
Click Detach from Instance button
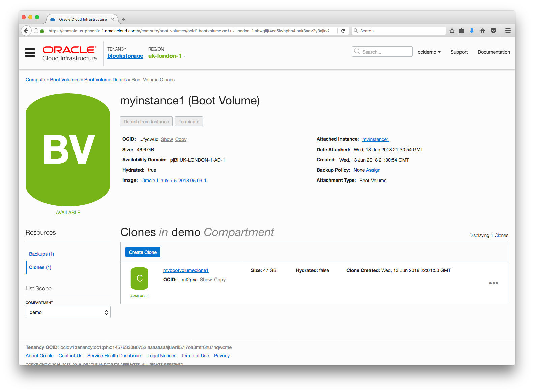(146, 122)
